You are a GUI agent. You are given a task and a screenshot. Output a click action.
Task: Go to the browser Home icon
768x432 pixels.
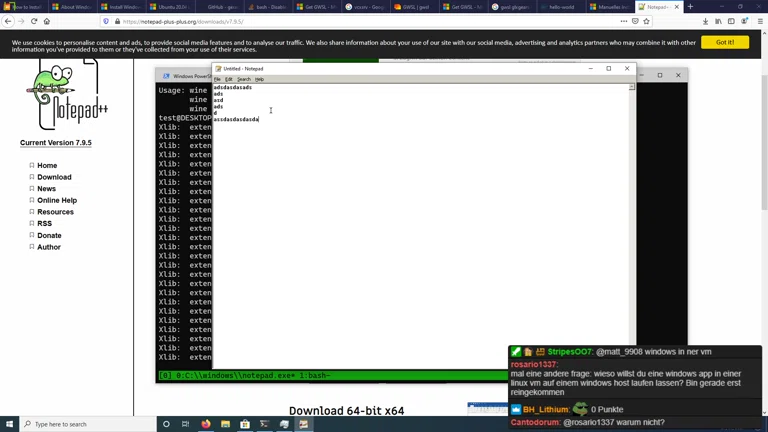pos(47,21)
